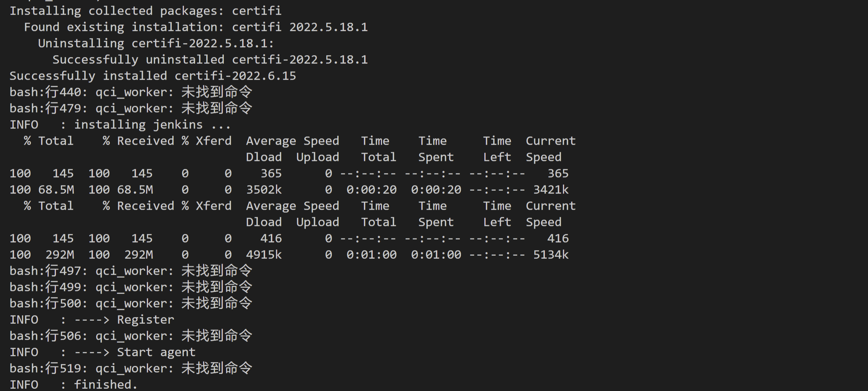Click the first 'Average Speed' column header
Screen dimensions: 868x391
[x=293, y=141]
